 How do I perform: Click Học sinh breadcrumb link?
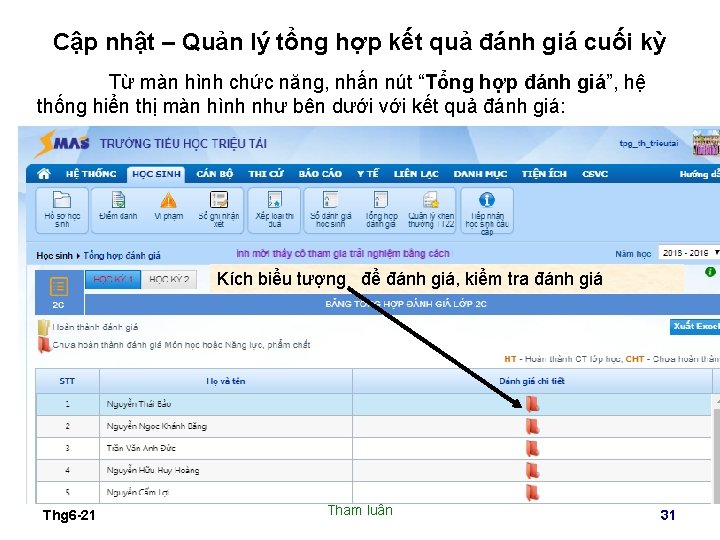tap(54, 256)
